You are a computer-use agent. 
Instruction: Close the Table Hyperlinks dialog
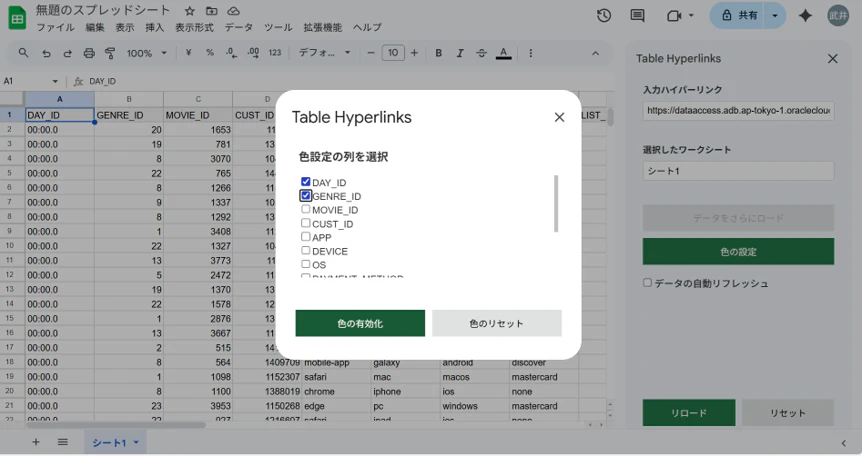click(x=559, y=117)
